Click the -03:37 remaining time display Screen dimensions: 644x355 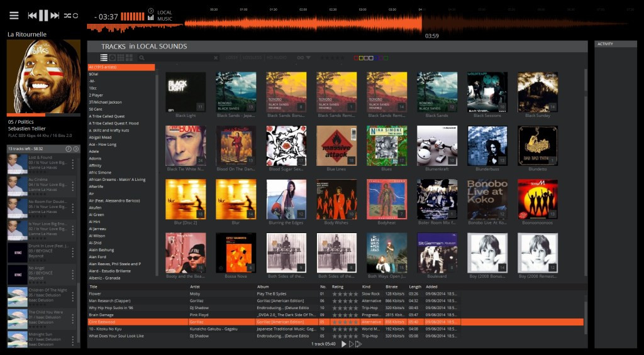click(x=106, y=17)
